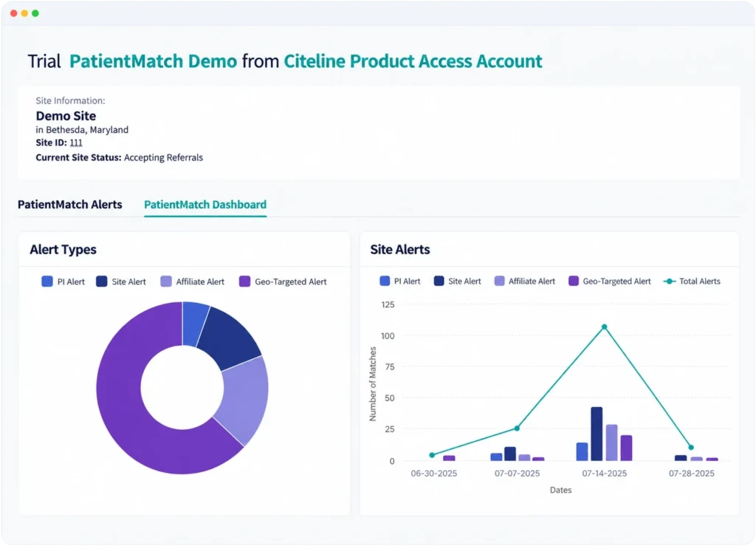Click the Total Alerts point for 07-14-2025
Viewport: 756px width, 546px height.
(x=604, y=327)
